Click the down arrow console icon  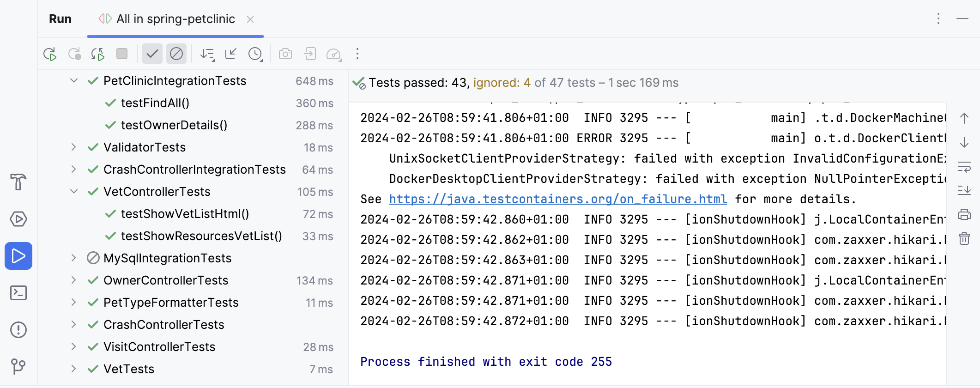[964, 142]
